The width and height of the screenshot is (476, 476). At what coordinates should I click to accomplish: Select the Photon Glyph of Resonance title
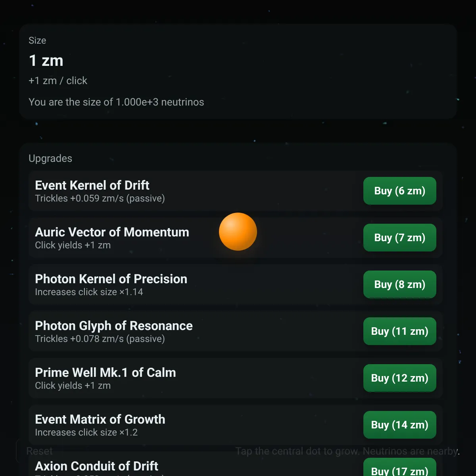pos(114,326)
